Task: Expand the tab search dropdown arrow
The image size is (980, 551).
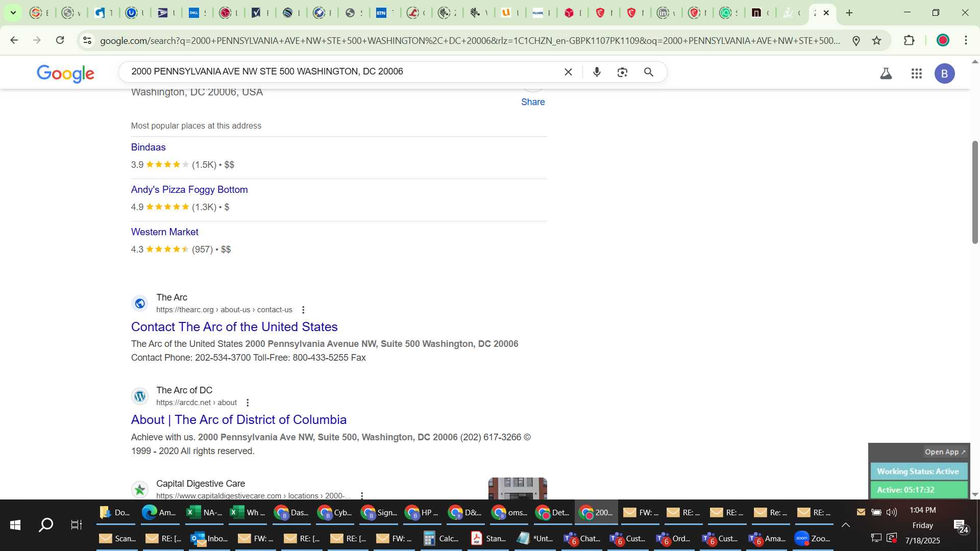Action: tap(13, 13)
